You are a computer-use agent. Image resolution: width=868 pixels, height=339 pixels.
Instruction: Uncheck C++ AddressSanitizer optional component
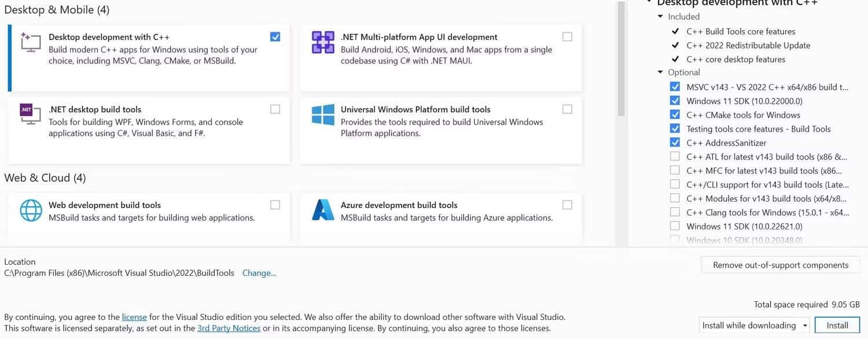tap(675, 143)
